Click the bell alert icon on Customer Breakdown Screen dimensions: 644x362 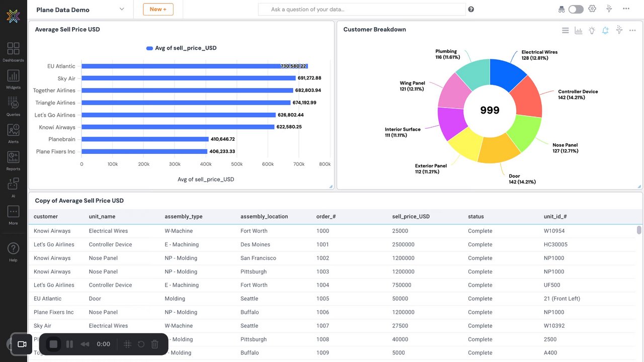click(x=605, y=30)
